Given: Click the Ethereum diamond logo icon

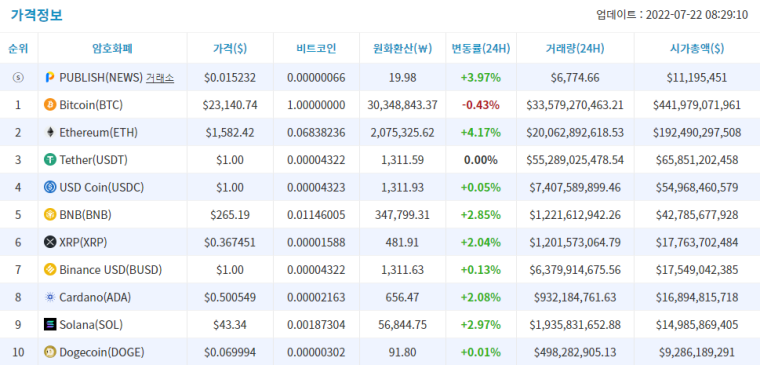Looking at the screenshot, I should pyautogui.click(x=50, y=132).
